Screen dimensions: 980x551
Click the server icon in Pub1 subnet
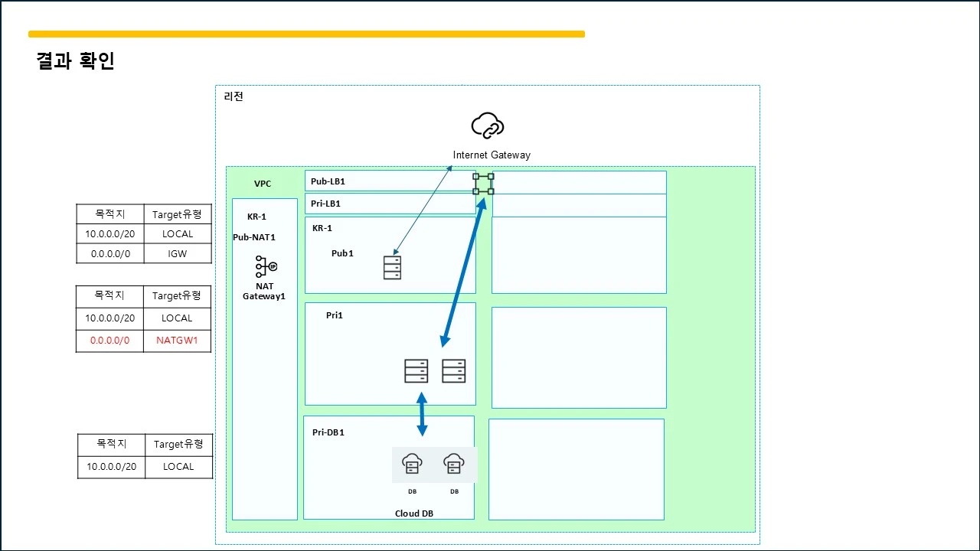click(392, 267)
